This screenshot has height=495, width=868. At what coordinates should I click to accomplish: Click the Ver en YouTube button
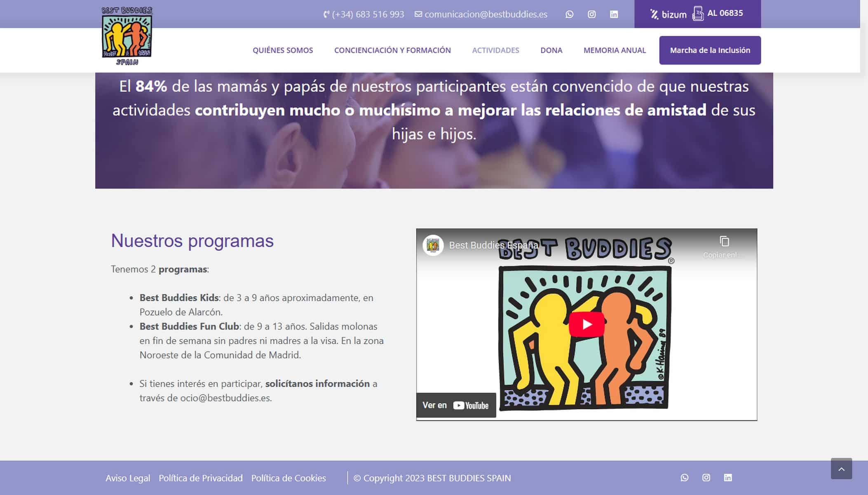click(x=456, y=405)
